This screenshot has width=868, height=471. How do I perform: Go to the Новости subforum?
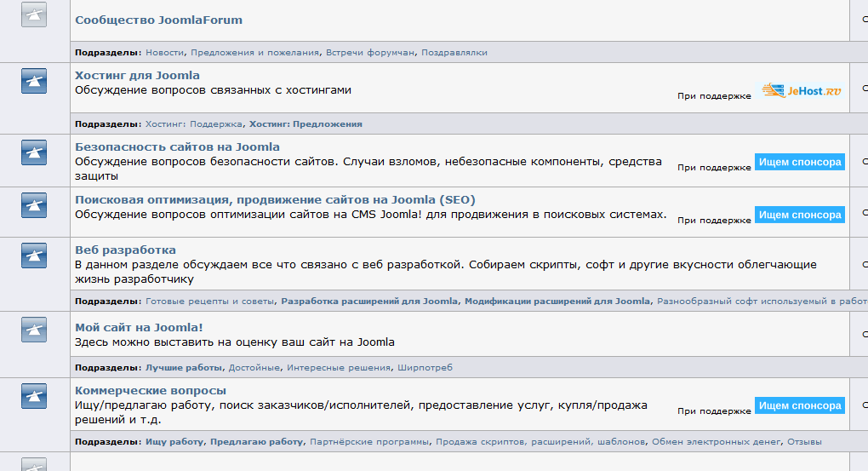click(x=164, y=53)
